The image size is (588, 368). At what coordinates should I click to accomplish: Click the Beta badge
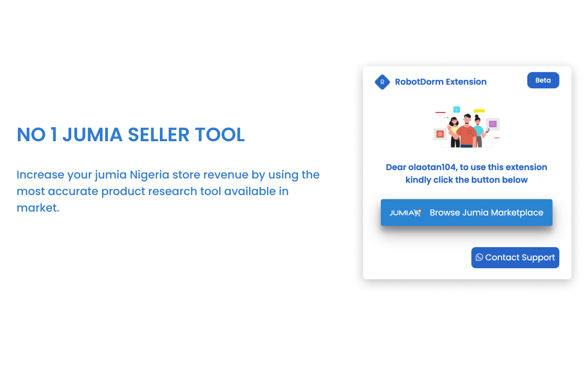tap(543, 80)
